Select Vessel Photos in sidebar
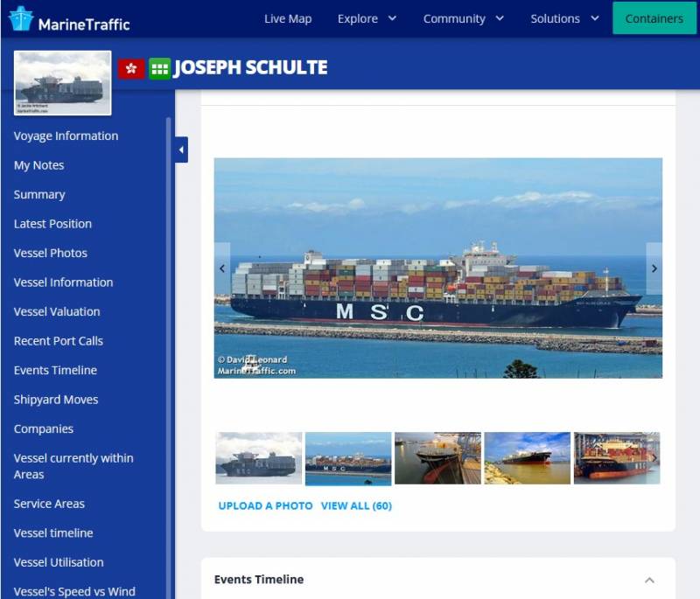 coord(51,254)
